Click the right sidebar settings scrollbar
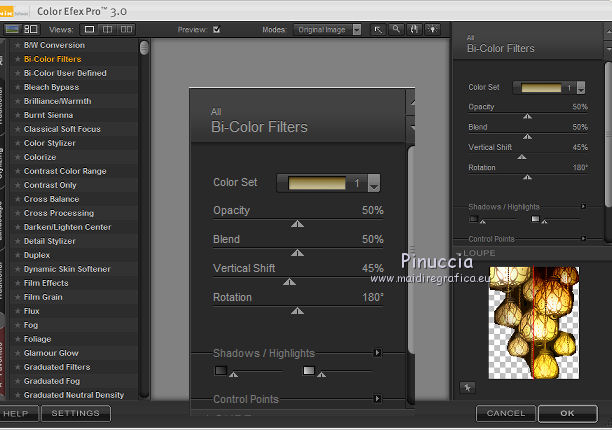 pos(608,133)
